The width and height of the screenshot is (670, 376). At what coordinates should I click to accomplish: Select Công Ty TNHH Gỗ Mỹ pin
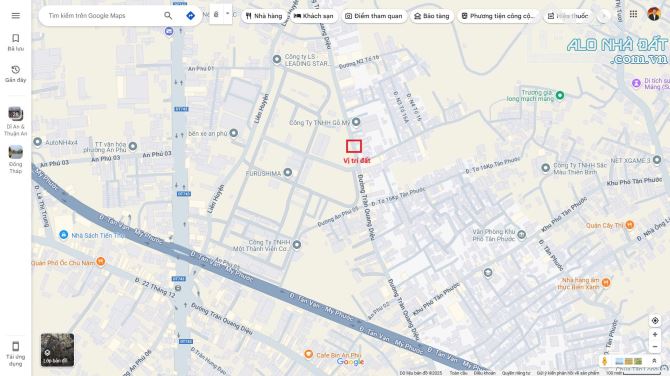click(356, 122)
